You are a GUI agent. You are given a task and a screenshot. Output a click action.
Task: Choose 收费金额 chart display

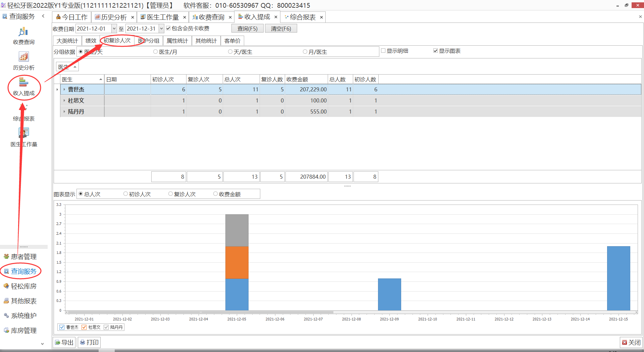tap(215, 194)
